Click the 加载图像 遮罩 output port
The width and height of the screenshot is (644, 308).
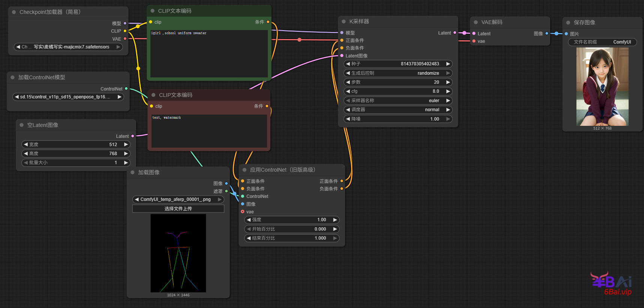[226, 191]
